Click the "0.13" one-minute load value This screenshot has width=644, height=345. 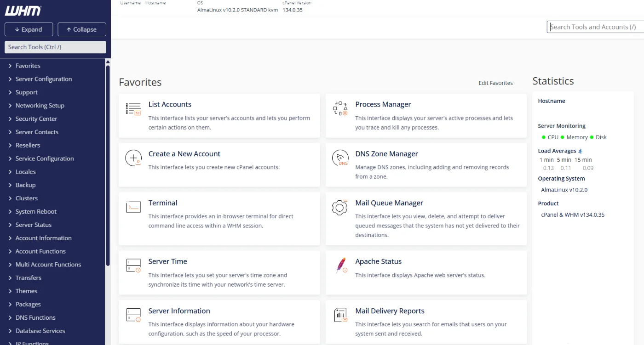[x=548, y=168]
